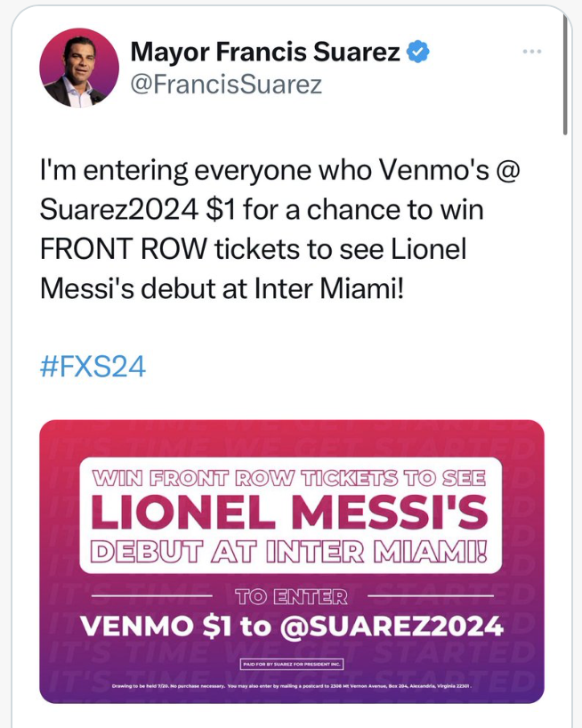Click the @ symbol ending the first tweet line

508,170
